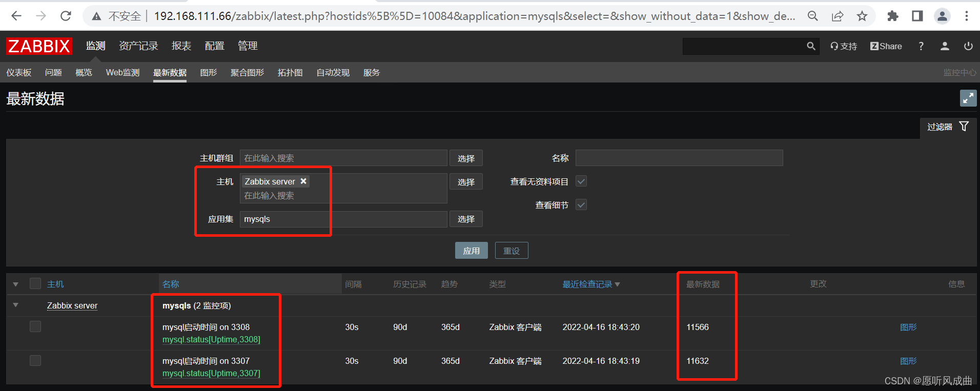Image resolution: width=980 pixels, height=391 pixels.
Task: Click the 名称 filter input
Action: tap(679, 158)
